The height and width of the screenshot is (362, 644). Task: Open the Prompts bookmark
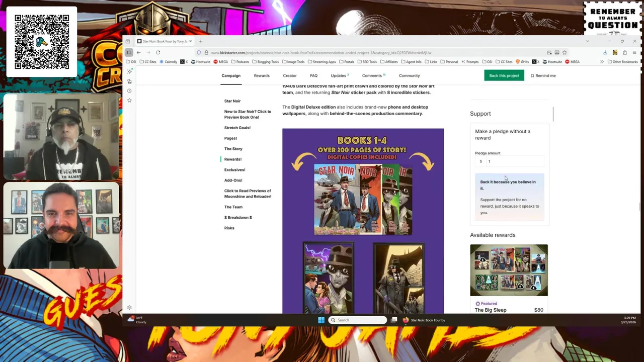pyautogui.click(x=469, y=62)
